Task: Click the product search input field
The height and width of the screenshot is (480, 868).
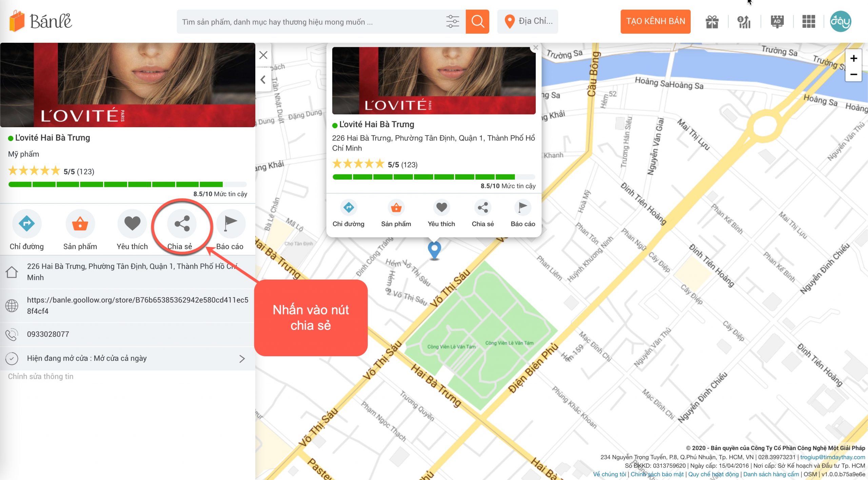Action: point(305,22)
